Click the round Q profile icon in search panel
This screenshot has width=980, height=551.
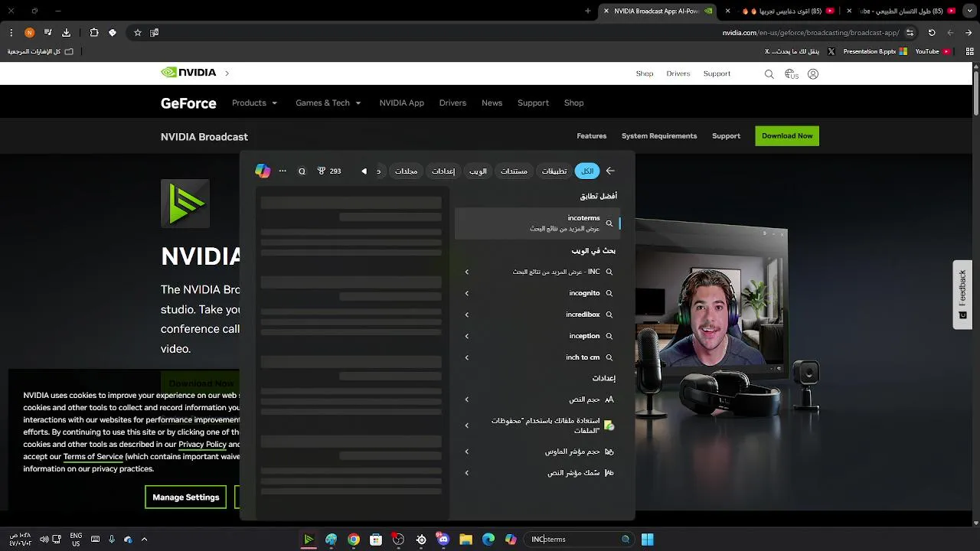point(302,171)
